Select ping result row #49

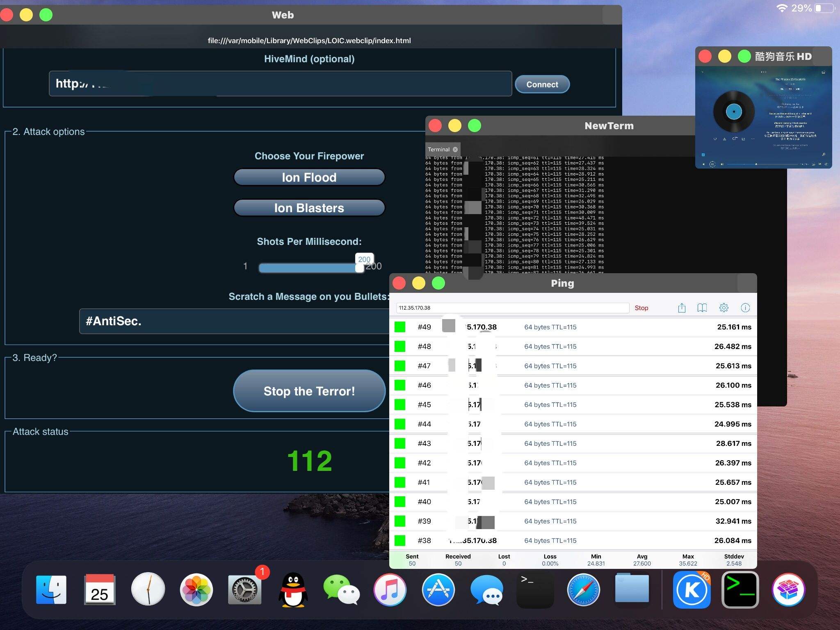[573, 327]
